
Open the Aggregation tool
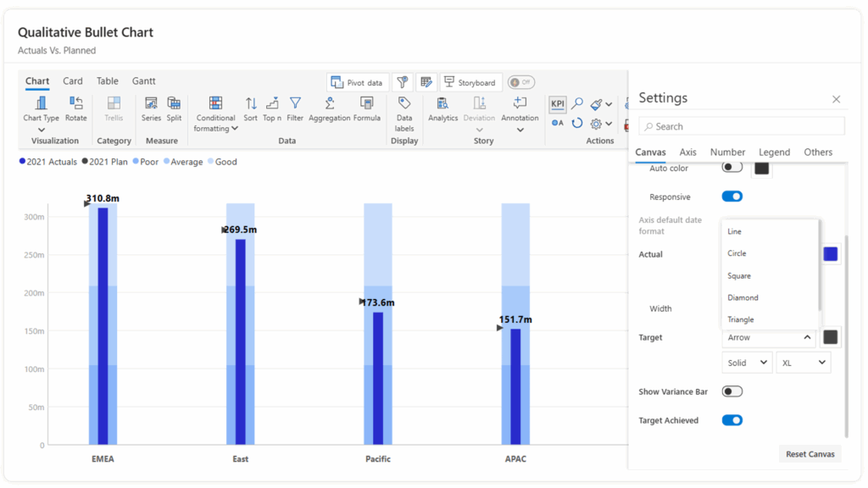coord(330,109)
